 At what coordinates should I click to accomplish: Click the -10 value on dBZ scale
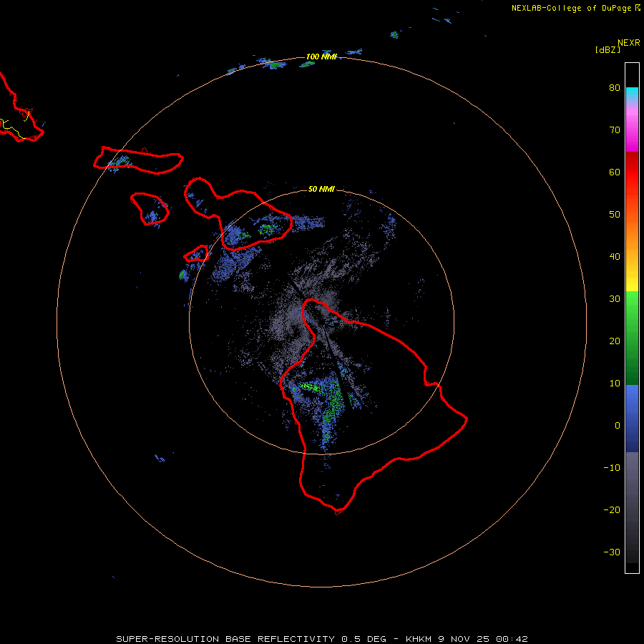[x=612, y=468]
